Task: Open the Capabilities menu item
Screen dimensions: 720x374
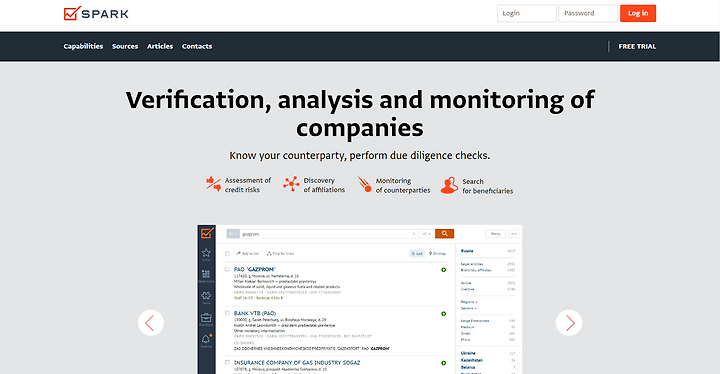Action: [x=83, y=46]
